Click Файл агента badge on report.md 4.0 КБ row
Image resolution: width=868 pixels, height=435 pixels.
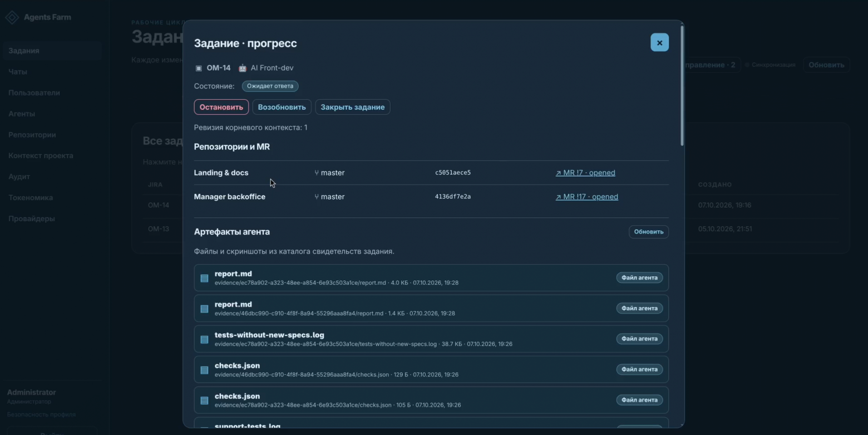(x=639, y=277)
